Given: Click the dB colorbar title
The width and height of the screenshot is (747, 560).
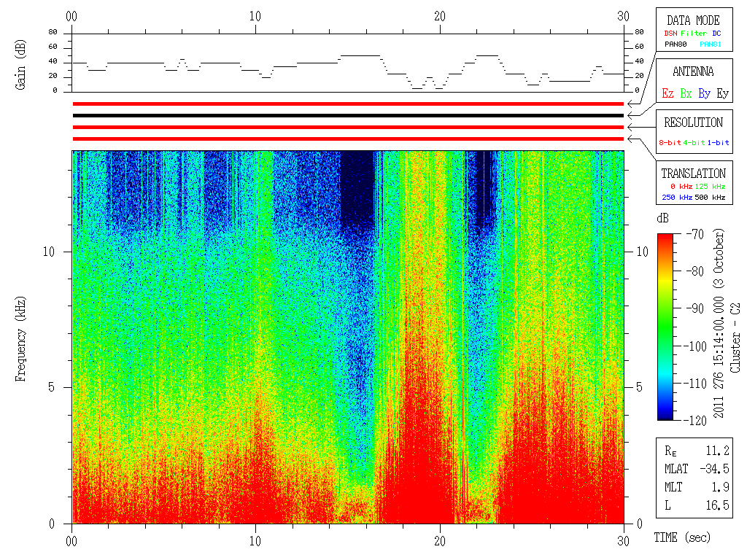Looking at the screenshot, I should 662,219.
